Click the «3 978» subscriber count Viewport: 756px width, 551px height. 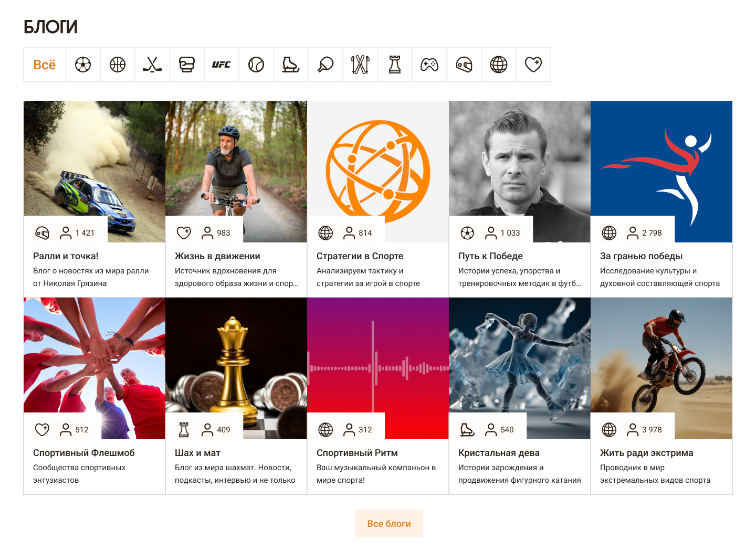[652, 430]
